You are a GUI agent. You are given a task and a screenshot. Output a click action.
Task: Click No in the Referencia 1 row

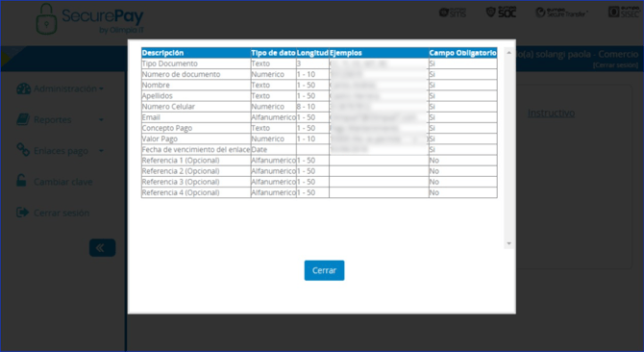[x=463, y=161]
